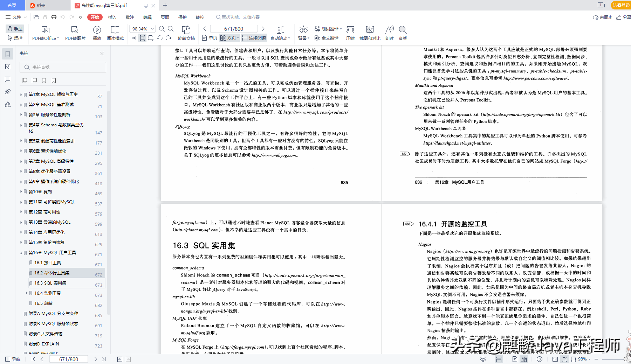
Task: Open background (背景) color options
Action: 303,33
